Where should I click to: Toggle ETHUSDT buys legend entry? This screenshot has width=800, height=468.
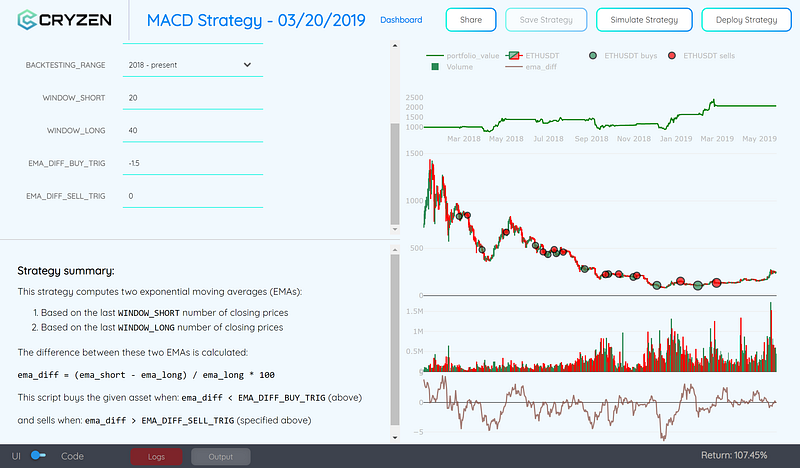pyautogui.click(x=623, y=56)
